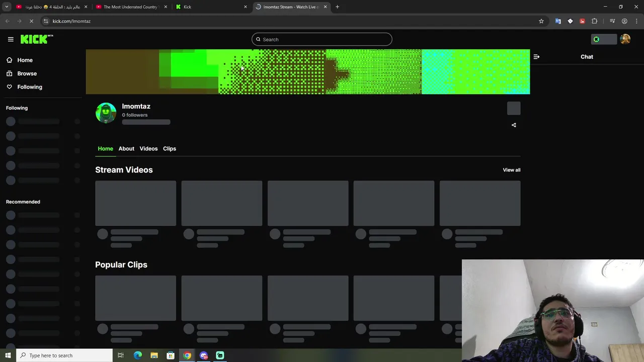Viewport: 644px width, 362px height.
Task: Click the Windows taskbar search box
Action: (x=64, y=355)
